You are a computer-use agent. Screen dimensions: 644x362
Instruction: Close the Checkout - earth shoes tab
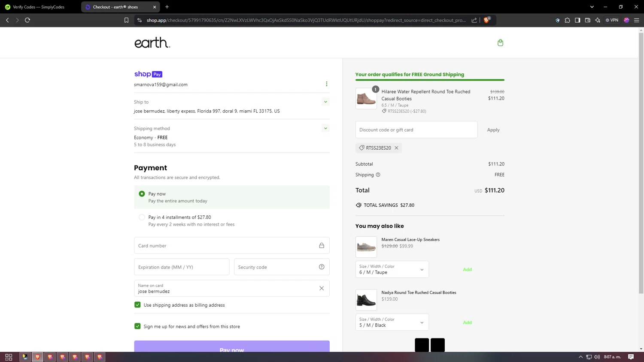[x=155, y=7]
